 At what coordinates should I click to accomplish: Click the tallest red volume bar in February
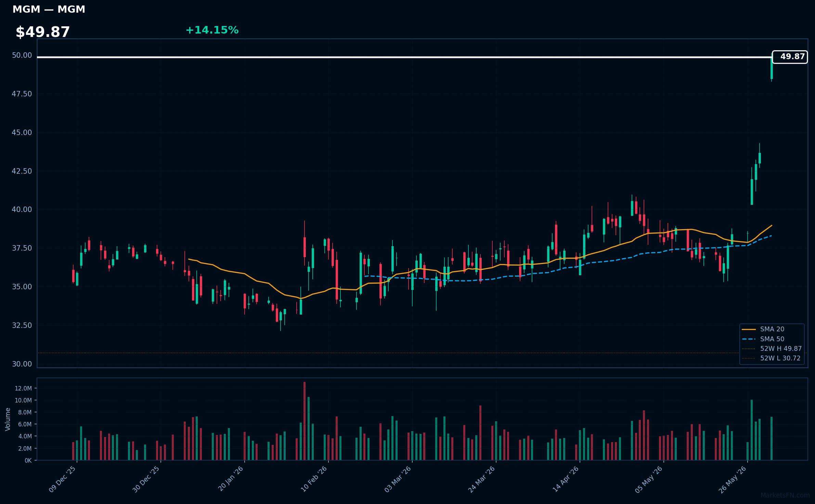(x=305, y=421)
